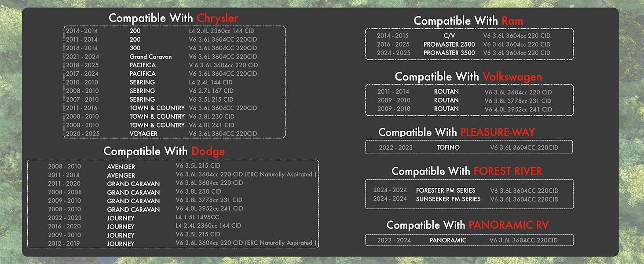Select TOWN & COUNTRY 'V6 4.0L 241 CID' engine
The width and height of the screenshot is (644, 264).
pyautogui.click(x=212, y=125)
